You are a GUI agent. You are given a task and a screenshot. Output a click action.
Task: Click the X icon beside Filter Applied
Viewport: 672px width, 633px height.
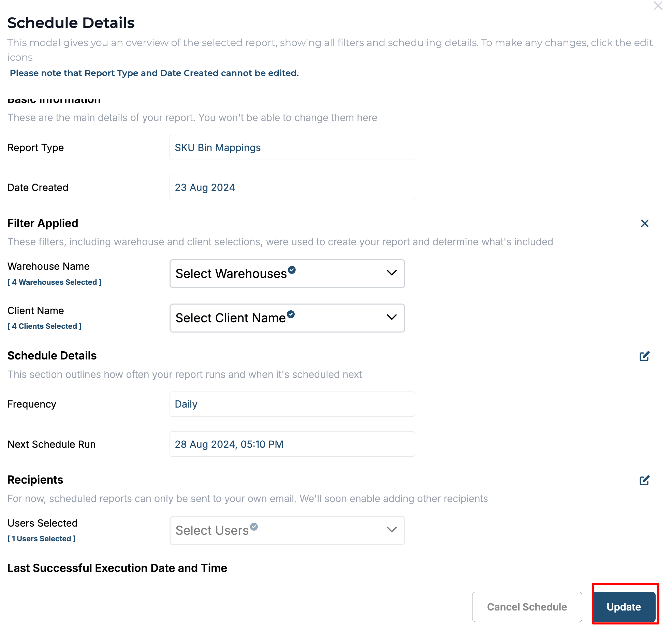point(644,223)
